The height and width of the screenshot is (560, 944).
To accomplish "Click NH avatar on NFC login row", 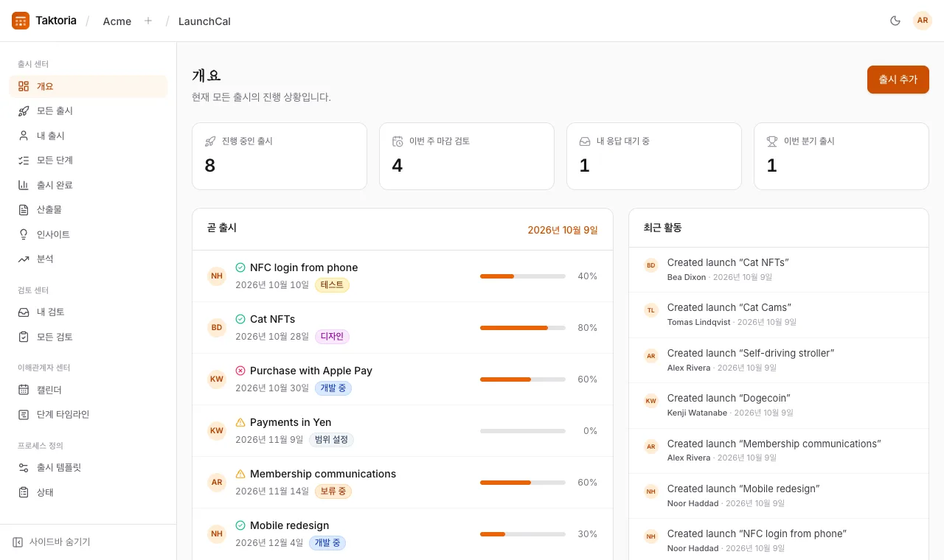I will click(x=217, y=276).
